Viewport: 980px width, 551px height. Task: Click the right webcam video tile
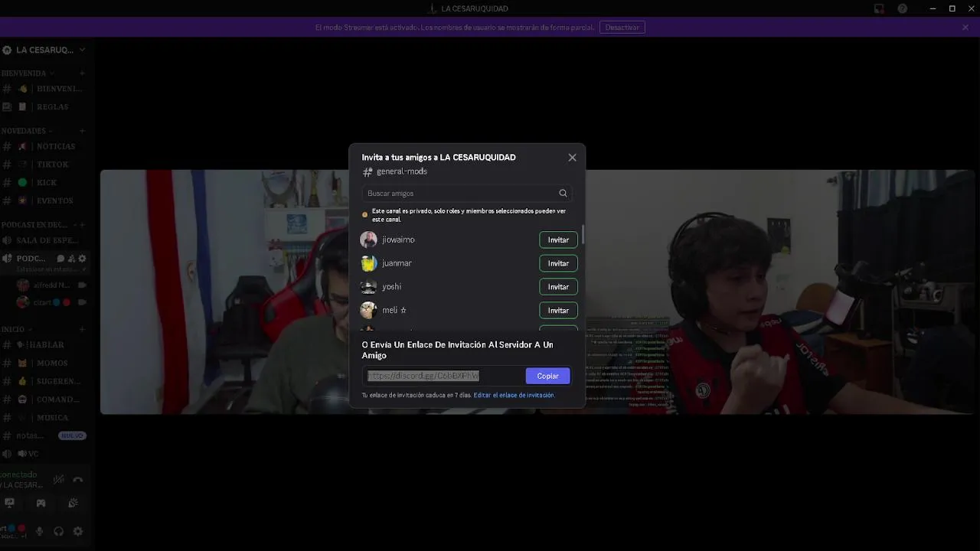pos(779,292)
